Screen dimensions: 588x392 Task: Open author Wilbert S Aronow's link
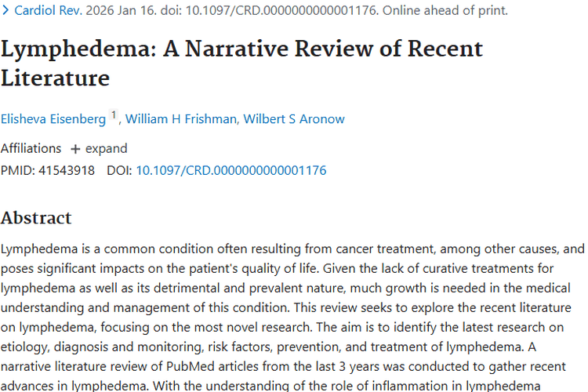click(293, 119)
